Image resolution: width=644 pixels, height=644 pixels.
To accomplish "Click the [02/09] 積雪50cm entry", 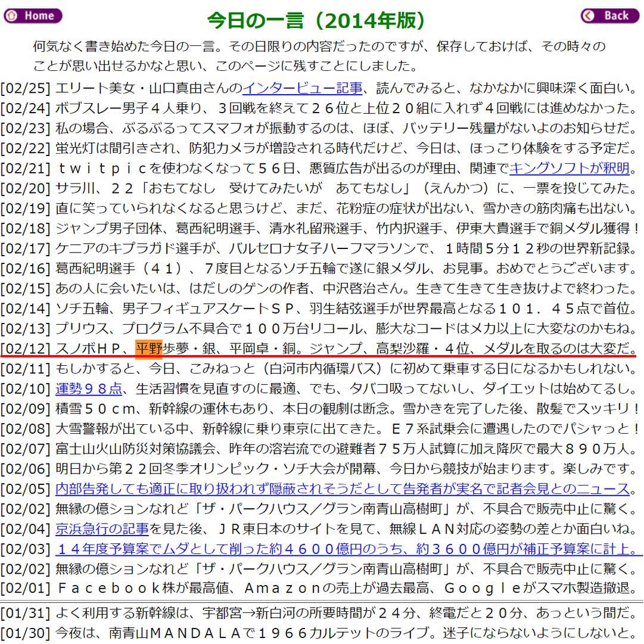I will (x=320, y=408).
